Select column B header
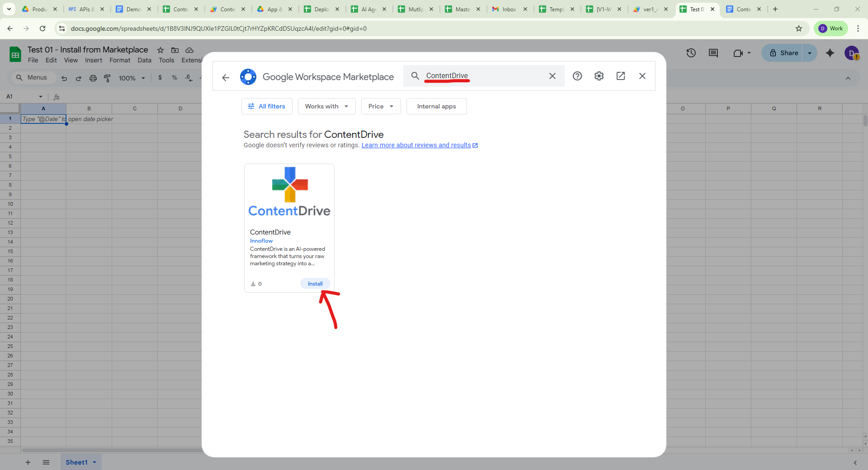The image size is (868, 470). point(89,108)
